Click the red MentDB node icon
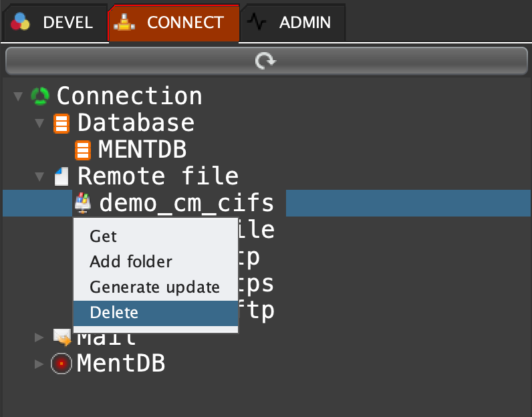The width and height of the screenshot is (532, 417). click(61, 364)
